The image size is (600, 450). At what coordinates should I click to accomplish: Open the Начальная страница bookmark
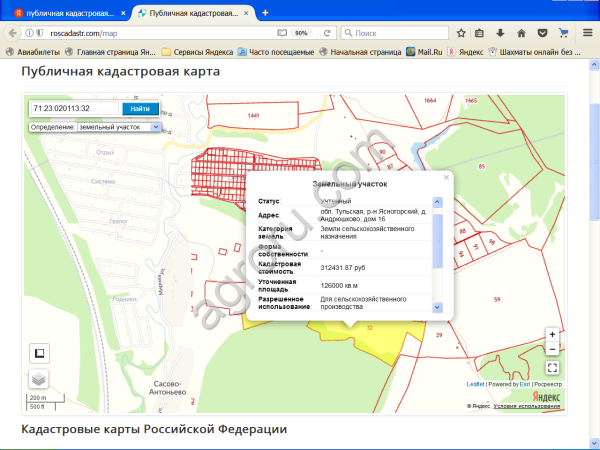pyautogui.click(x=360, y=52)
